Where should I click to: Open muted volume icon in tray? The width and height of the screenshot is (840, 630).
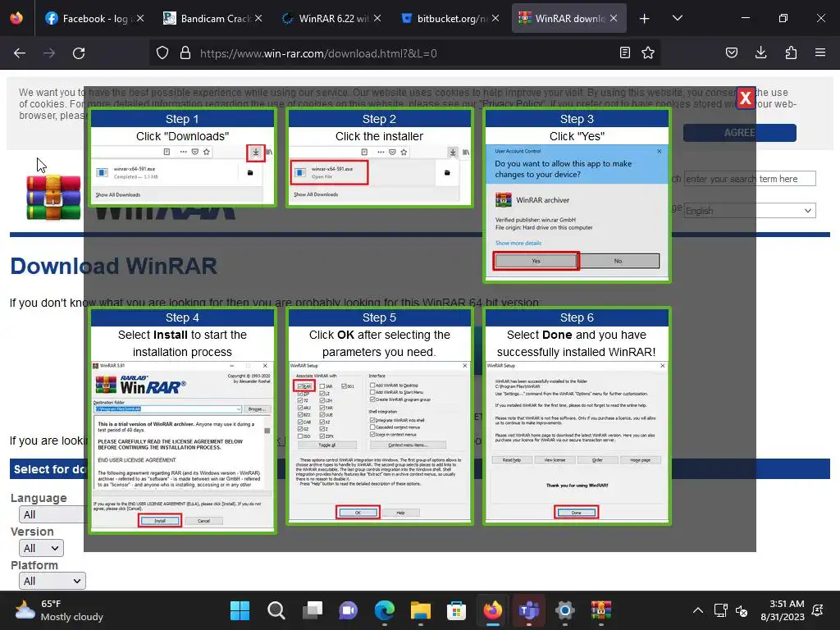click(742, 610)
